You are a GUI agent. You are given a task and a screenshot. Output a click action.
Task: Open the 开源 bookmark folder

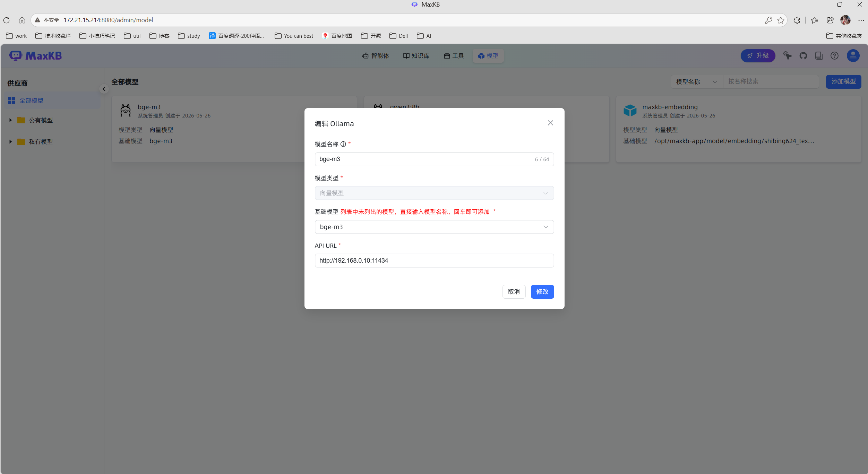click(x=371, y=36)
